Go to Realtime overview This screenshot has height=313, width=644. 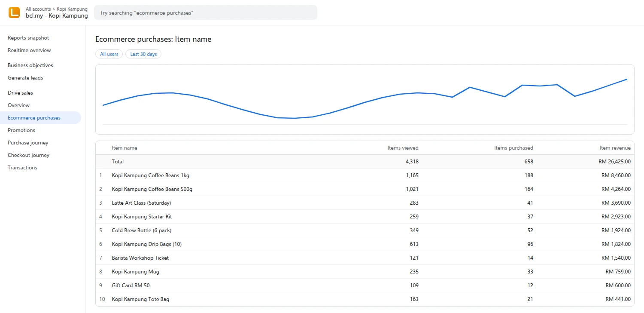29,50
